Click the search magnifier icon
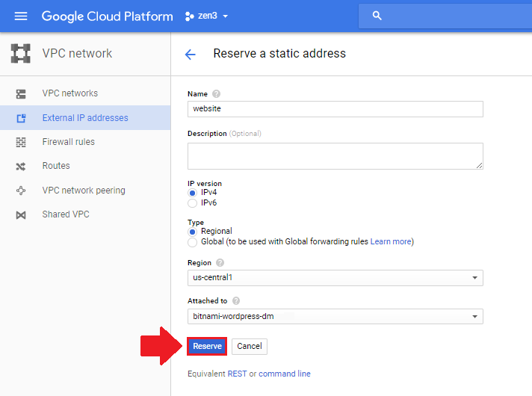This screenshot has height=396, width=532. pyautogui.click(x=377, y=16)
